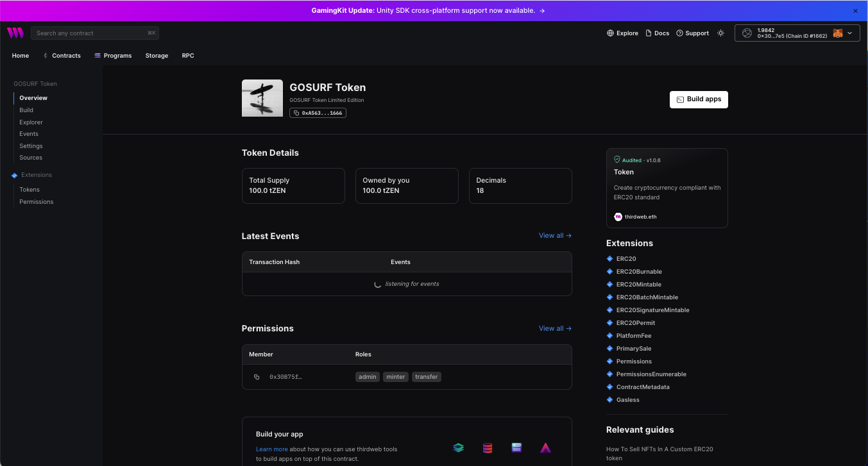Switch to Programs tab
Image resolution: width=868 pixels, height=466 pixels.
click(113, 56)
